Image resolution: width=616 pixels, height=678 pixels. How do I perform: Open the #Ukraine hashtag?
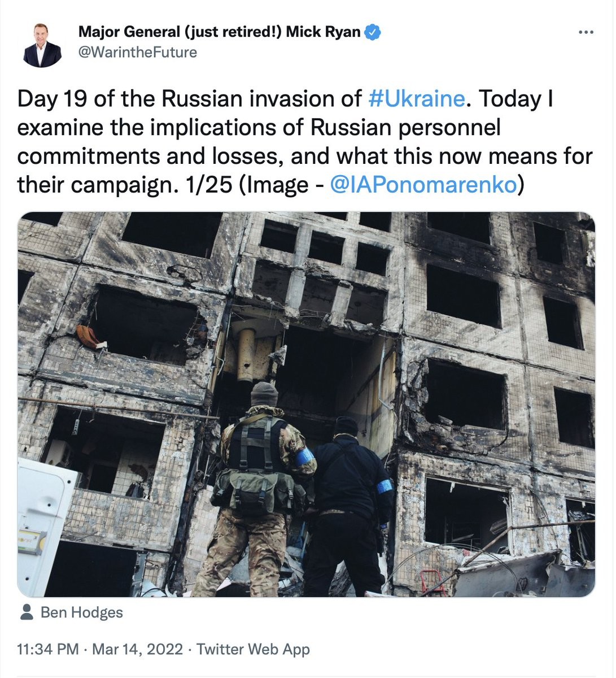click(x=416, y=99)
